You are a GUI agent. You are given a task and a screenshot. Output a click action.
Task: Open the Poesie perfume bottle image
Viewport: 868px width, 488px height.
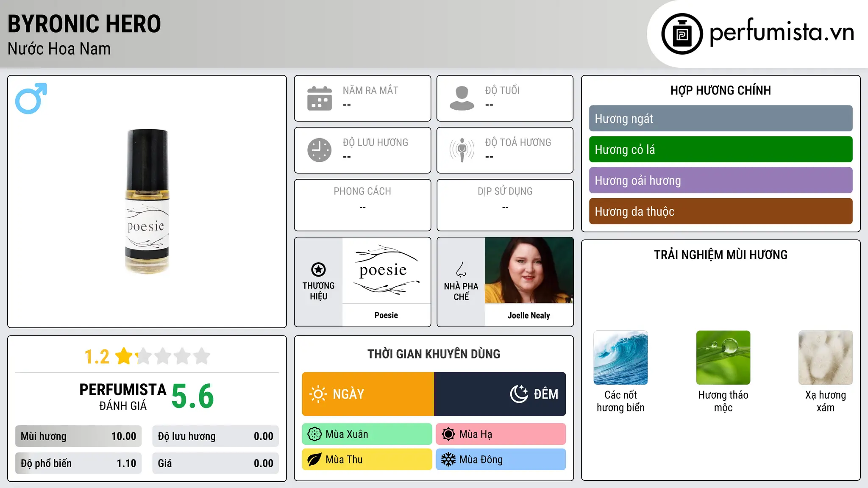147,201
